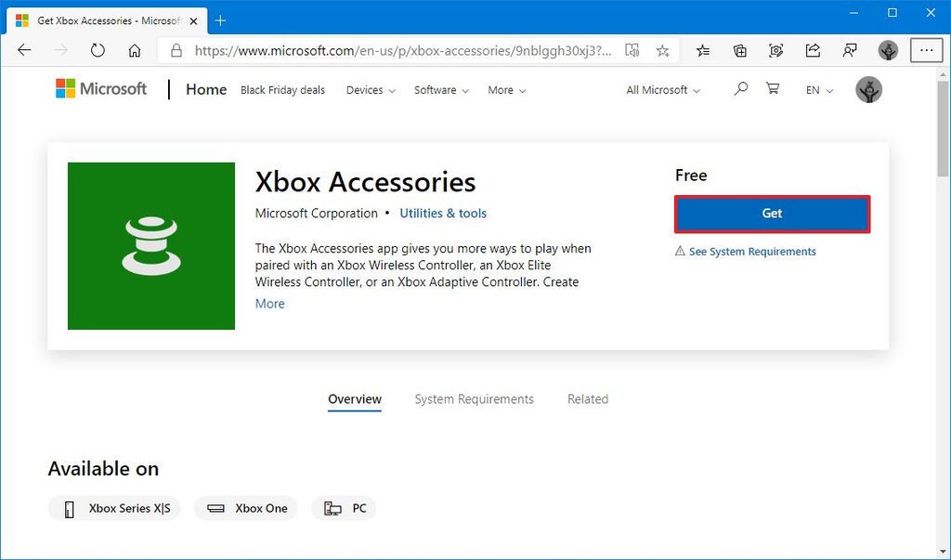Open the Black Friday deals menu item
Viewport: 951px width, 560px height.
[282, 90]
